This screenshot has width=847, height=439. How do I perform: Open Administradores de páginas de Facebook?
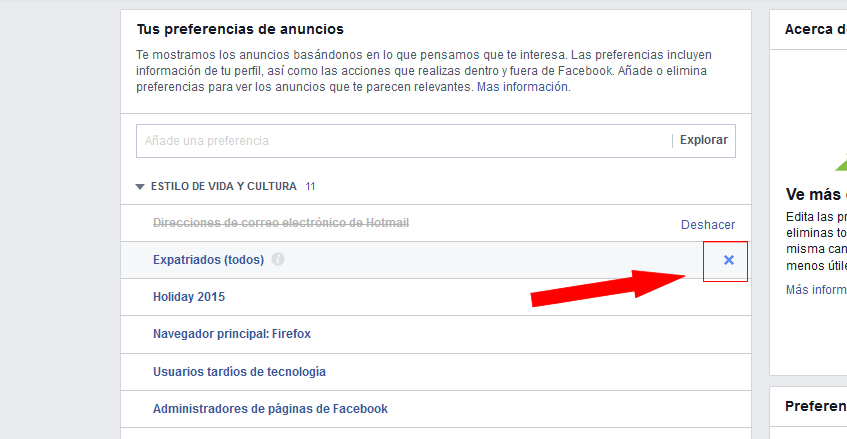[x=270, y=409]
